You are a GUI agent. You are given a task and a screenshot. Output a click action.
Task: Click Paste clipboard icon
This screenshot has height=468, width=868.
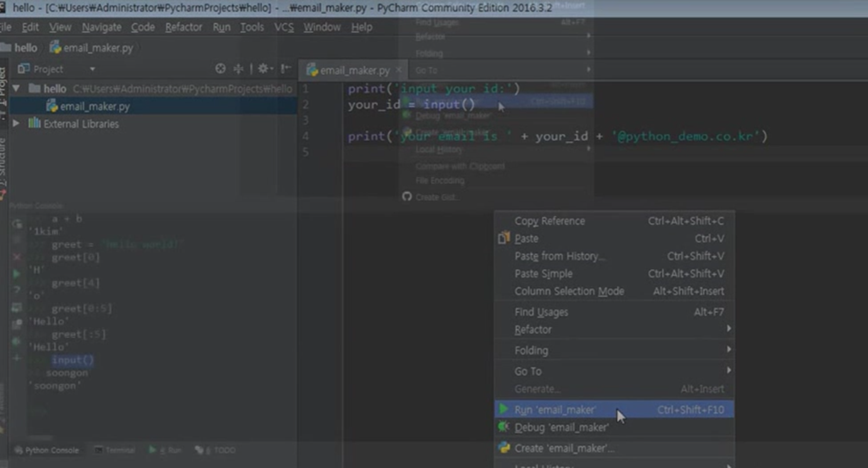pos(503,238)
